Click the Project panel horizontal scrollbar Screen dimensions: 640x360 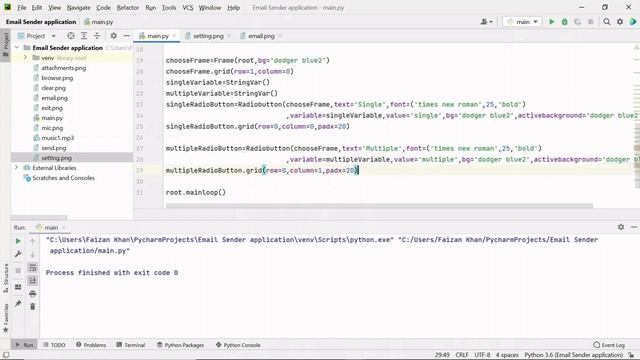pos(39,217)
